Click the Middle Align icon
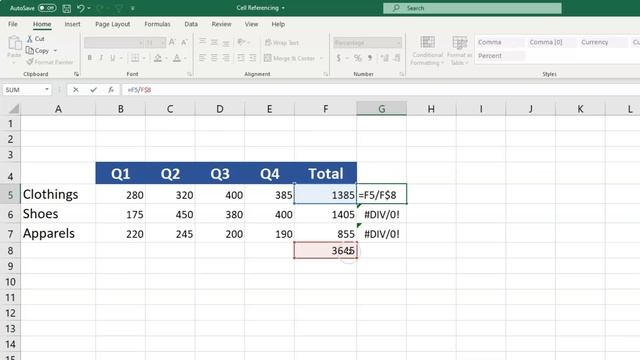 coord(214,42)
